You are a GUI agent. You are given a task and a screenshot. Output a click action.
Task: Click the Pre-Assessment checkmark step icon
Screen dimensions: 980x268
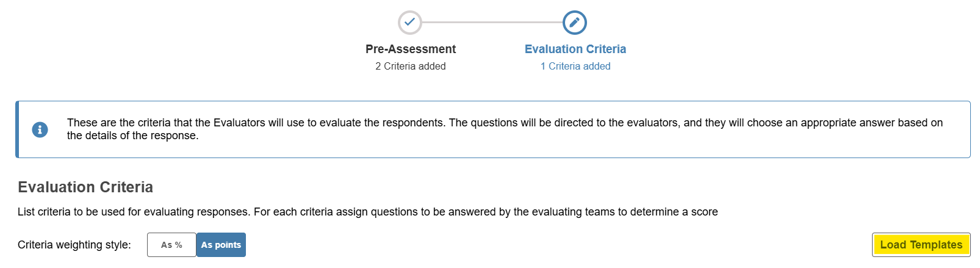tap(409, 23)
